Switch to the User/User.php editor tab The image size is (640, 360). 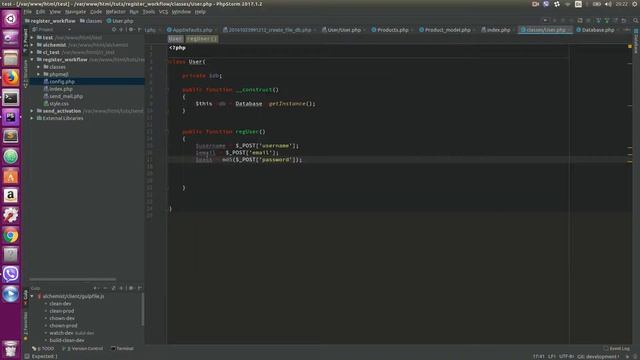344,30
